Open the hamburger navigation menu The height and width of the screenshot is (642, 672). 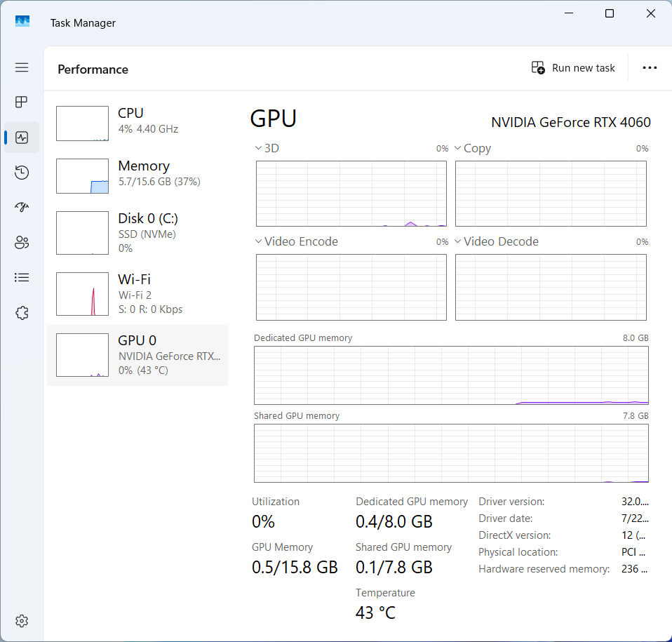[x=22, y=67]
